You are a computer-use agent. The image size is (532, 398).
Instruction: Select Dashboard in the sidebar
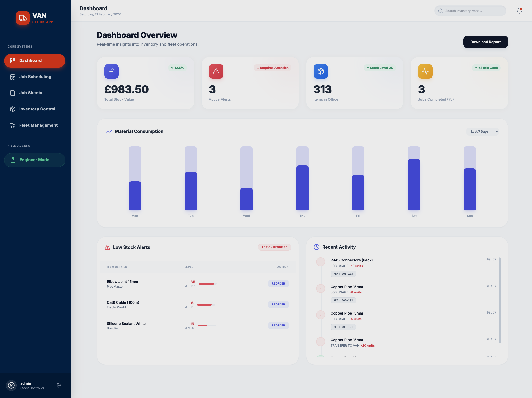(35, 61)
